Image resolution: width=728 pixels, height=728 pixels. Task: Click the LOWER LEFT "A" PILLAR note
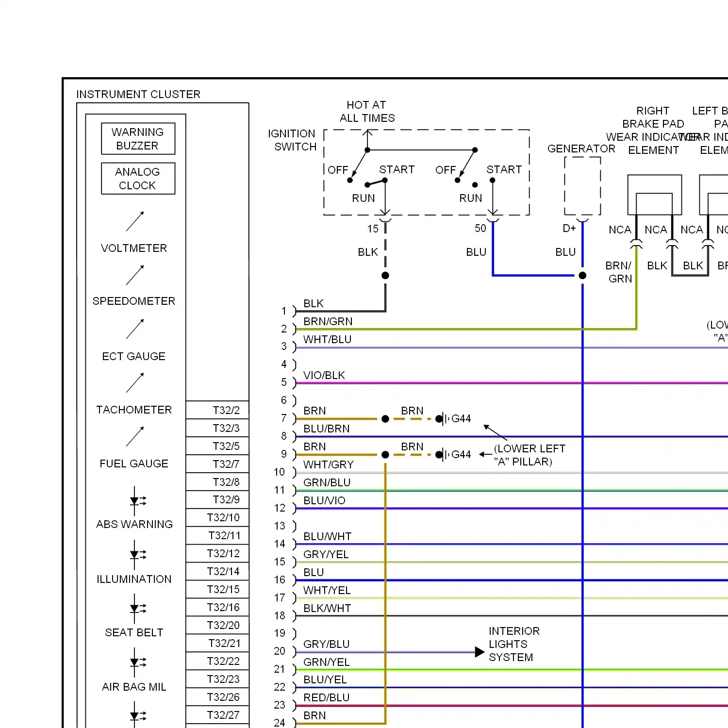[529, 455]
